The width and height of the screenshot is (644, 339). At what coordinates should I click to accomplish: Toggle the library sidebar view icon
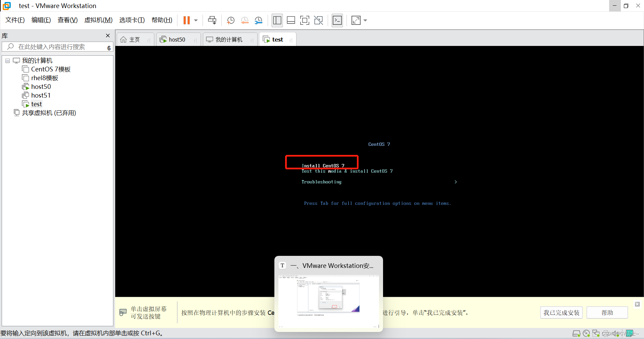tap(277, 20)
